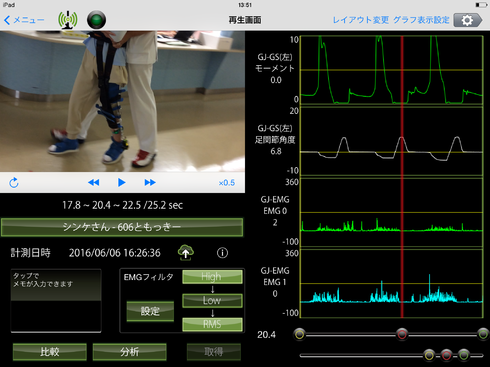Image resolution: width=490 pixels, height=367 pixels.
Task: Tap the EMGフィルタ label
Action: pos(148,277)
